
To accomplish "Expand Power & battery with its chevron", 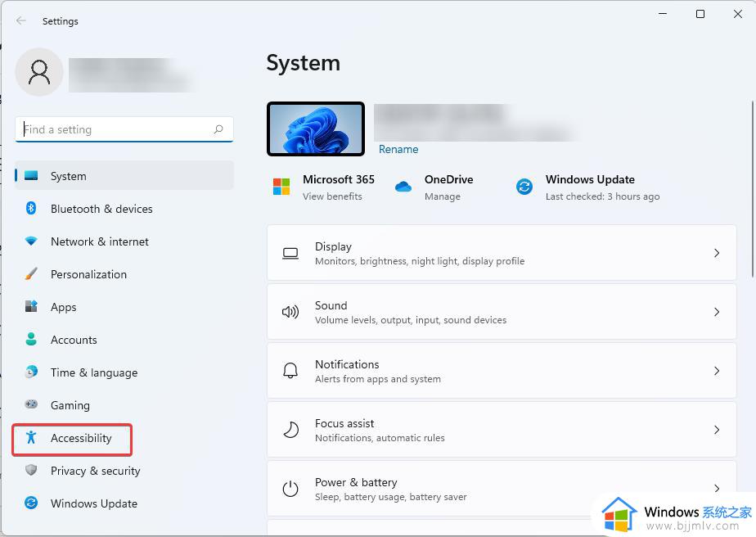I will pyautogui.click(x=717, y=488).
